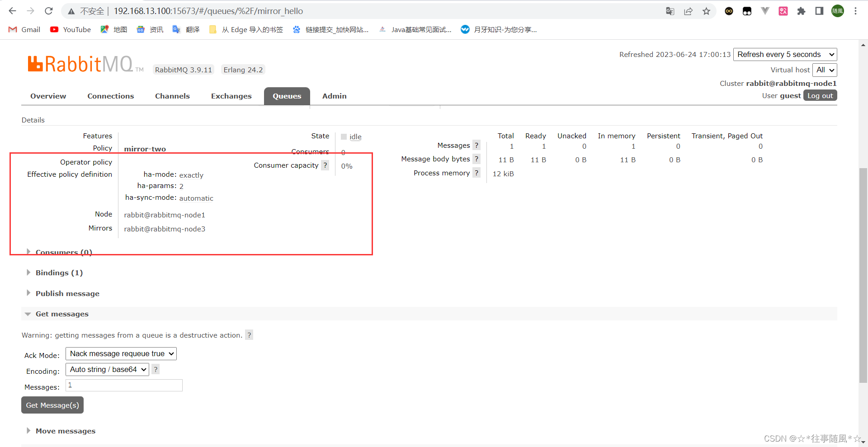Bookmark this page with the star icon
Viewport: 868px width, 447px height.
[706, 11]
